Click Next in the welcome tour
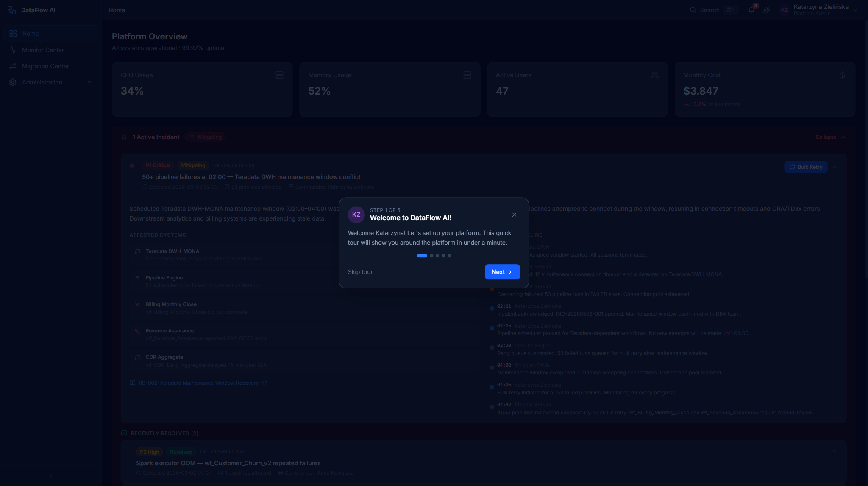 502,272
